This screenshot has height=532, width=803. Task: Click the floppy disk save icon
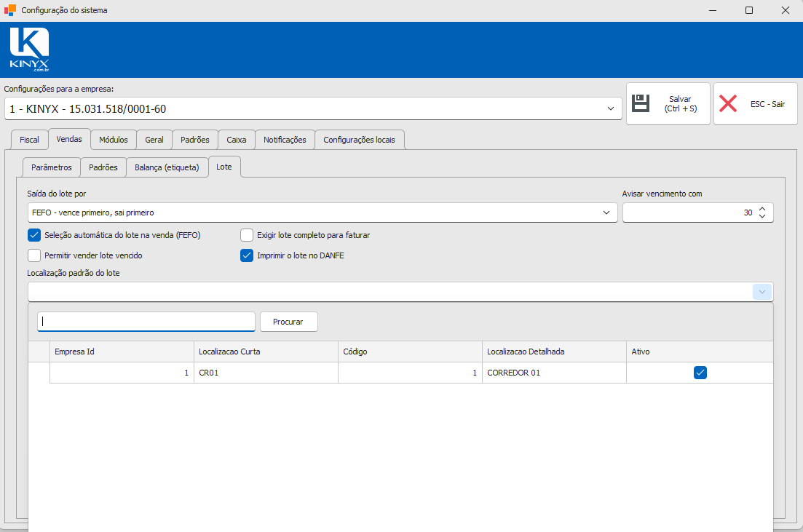pos(641,103)
